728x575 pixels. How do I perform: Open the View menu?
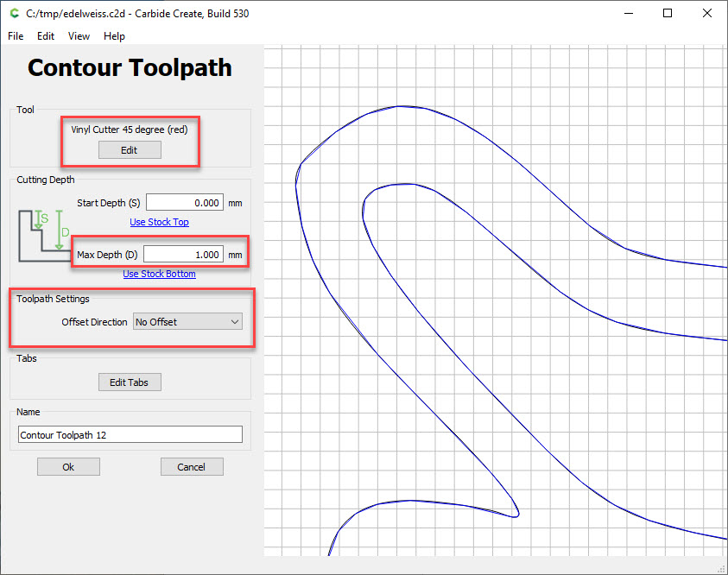[79, 36]
